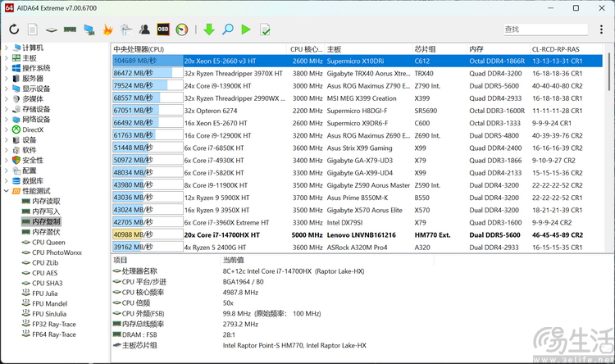Click the motherboard chip toolbar icon
The image size is (615, 364).
click(x=52, y=30)
